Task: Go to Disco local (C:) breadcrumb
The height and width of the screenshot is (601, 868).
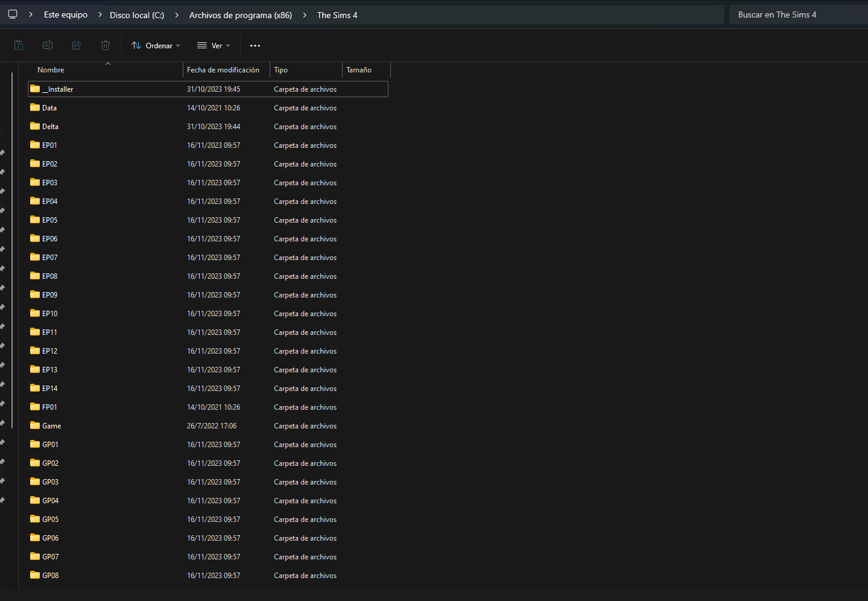Action: (137, 15)
